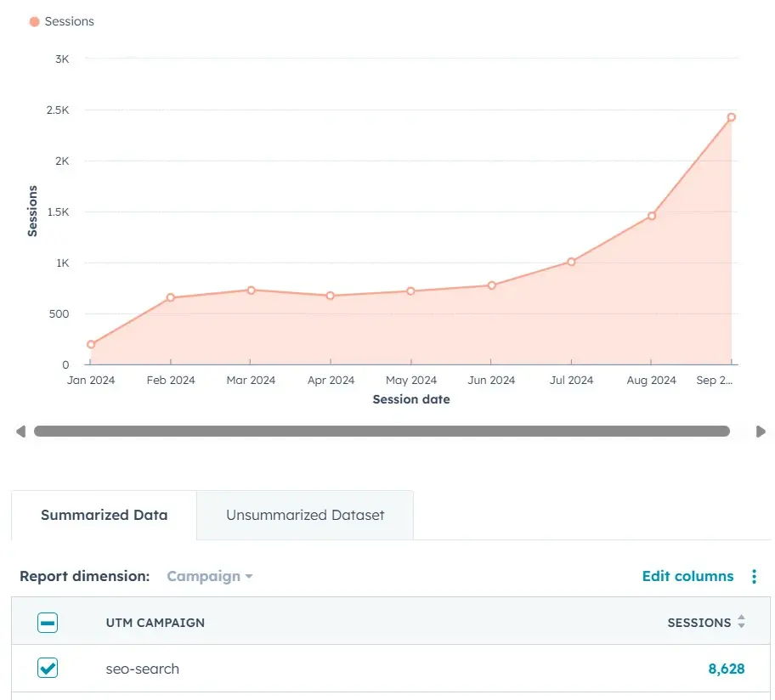
Task: Select the Summarized Data tab
Action: [x=104, y=515]
